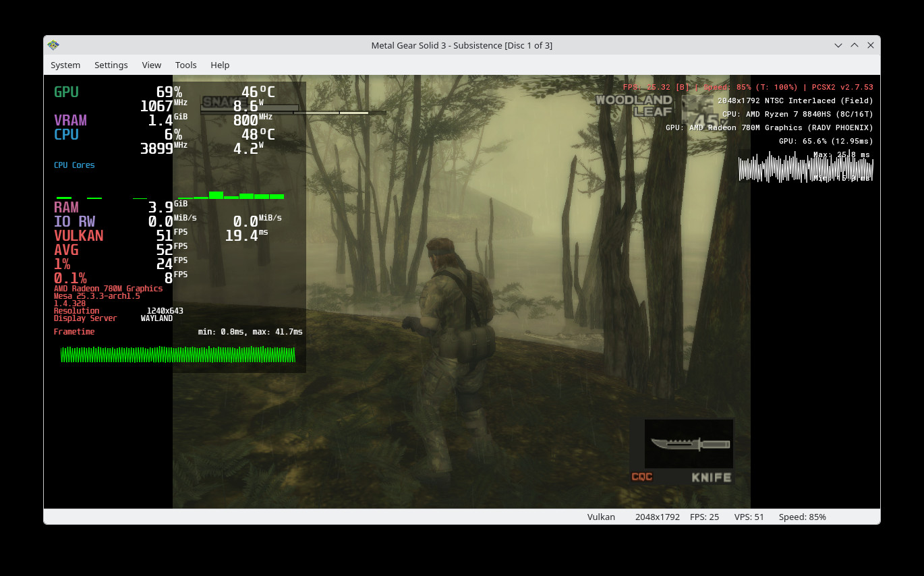Viewport: 924px width, 576px height.
Task: Click the '48°C' CPU temperature value
Action: 258,134
